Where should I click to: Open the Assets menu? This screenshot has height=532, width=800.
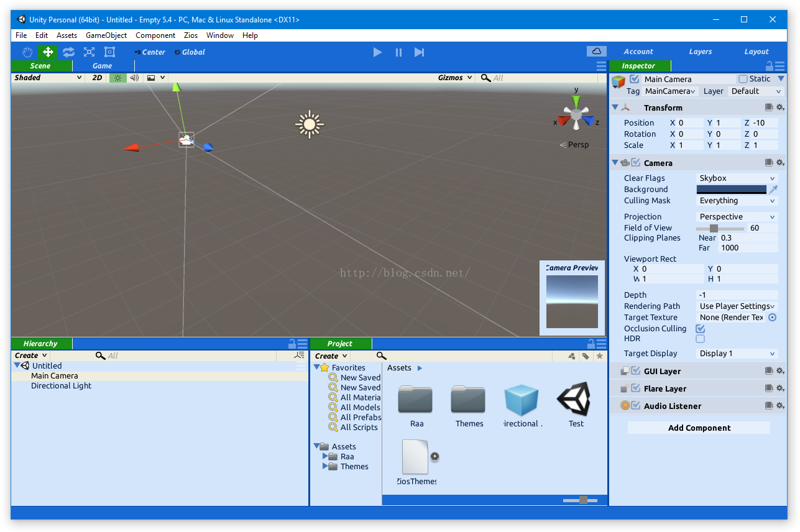point(67,35)
